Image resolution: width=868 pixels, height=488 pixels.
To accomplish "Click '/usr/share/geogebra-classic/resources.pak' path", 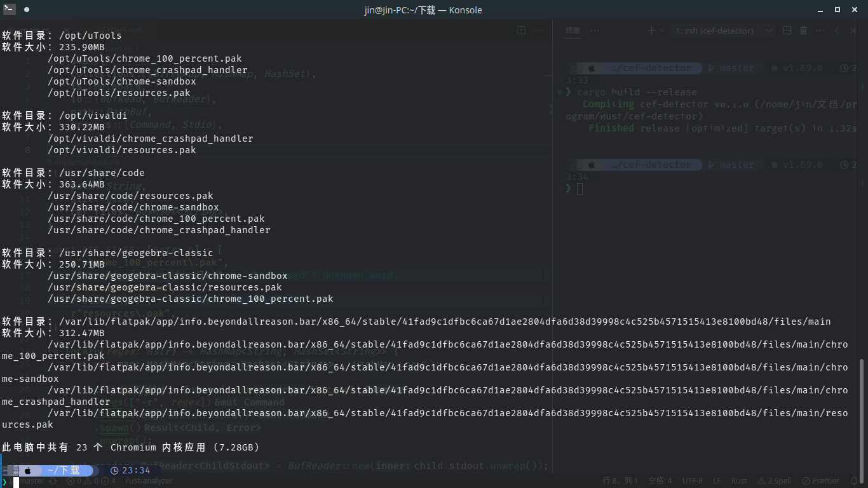I will click(165, 287).
